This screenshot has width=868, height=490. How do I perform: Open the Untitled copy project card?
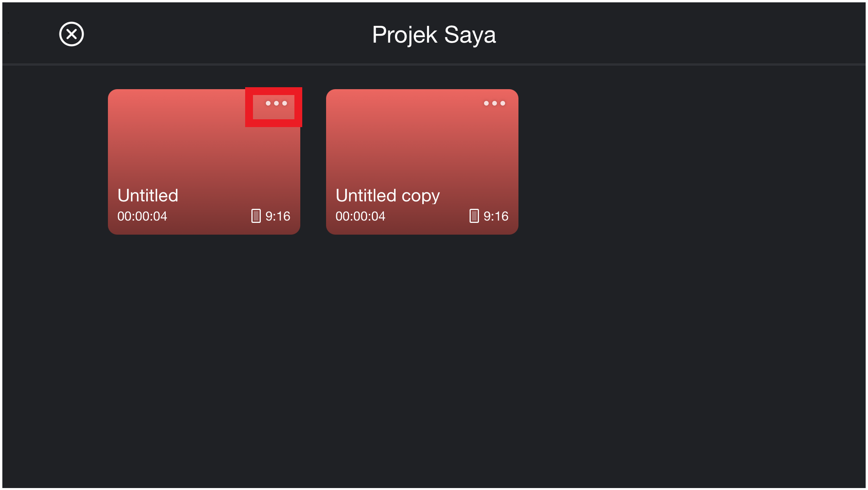[422, 162]
